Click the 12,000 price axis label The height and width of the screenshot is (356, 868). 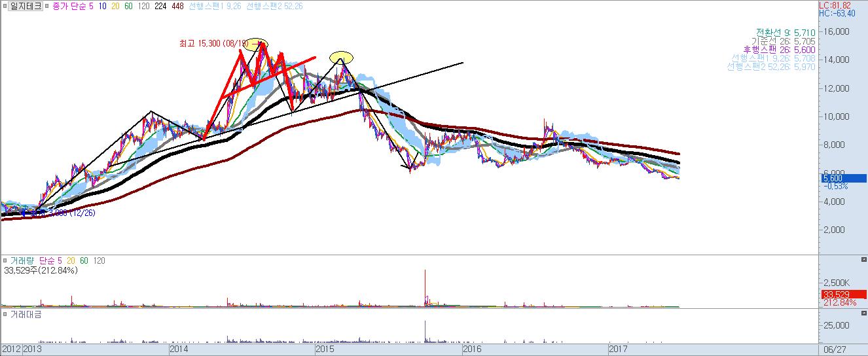coord(837,88)
